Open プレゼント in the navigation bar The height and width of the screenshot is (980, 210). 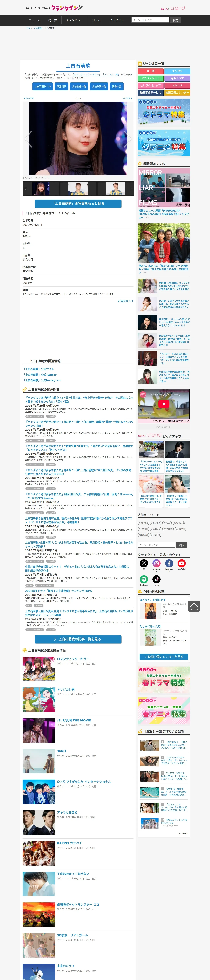point(117,20)
